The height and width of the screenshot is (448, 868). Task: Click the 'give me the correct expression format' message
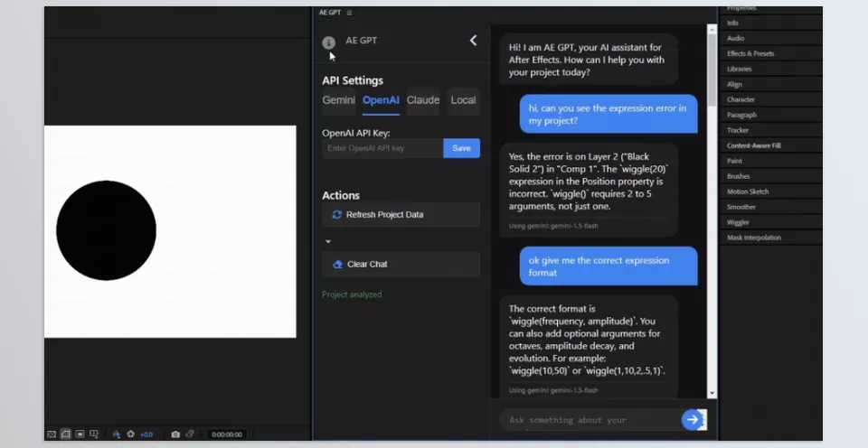(609, 266)
